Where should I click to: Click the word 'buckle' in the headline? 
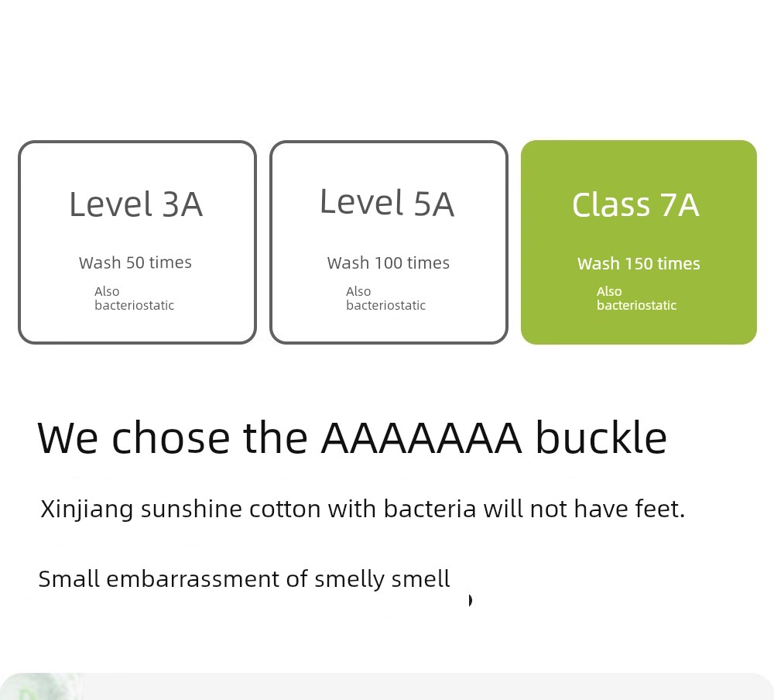click(601, 437)
